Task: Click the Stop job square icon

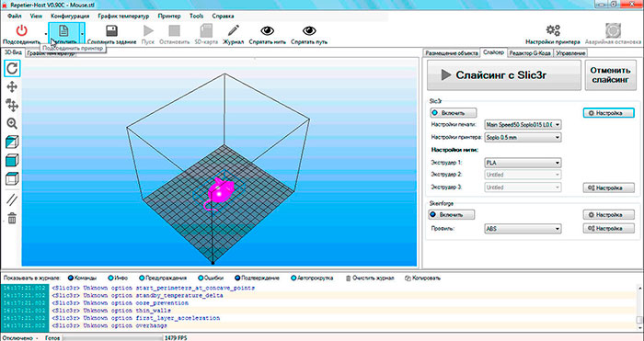Action: (x=174, y=30)
